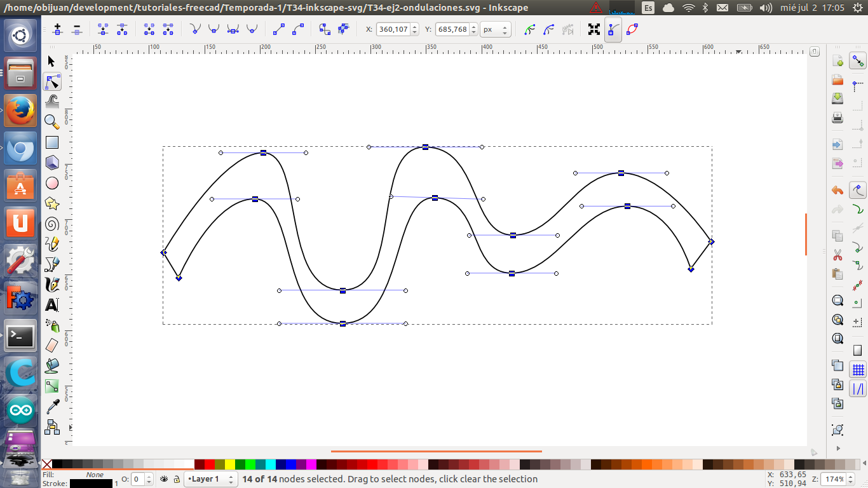Open keyboard layout Es indicator menu
The width and height of the screenshot is (868, 488).
(x=648, y=8)
